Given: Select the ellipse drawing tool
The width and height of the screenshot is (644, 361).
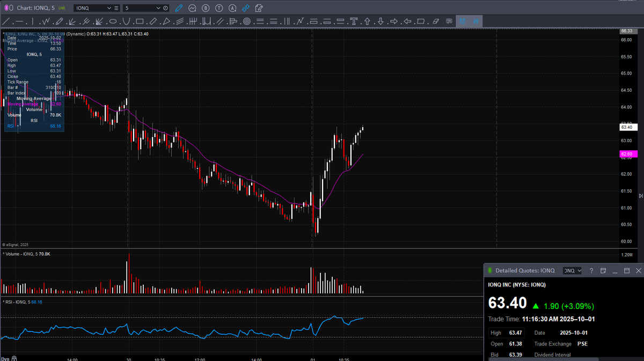Looking at the screenshot, I should (x=113, y=21).
